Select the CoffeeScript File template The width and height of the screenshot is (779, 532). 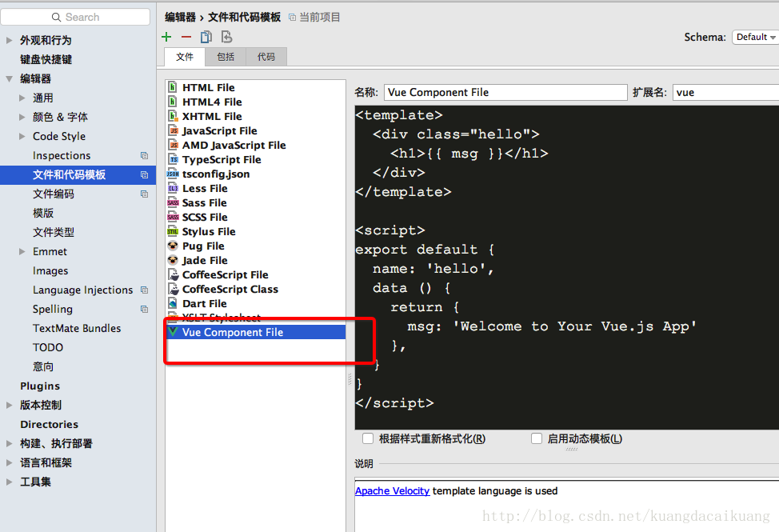tap(255, 274)
